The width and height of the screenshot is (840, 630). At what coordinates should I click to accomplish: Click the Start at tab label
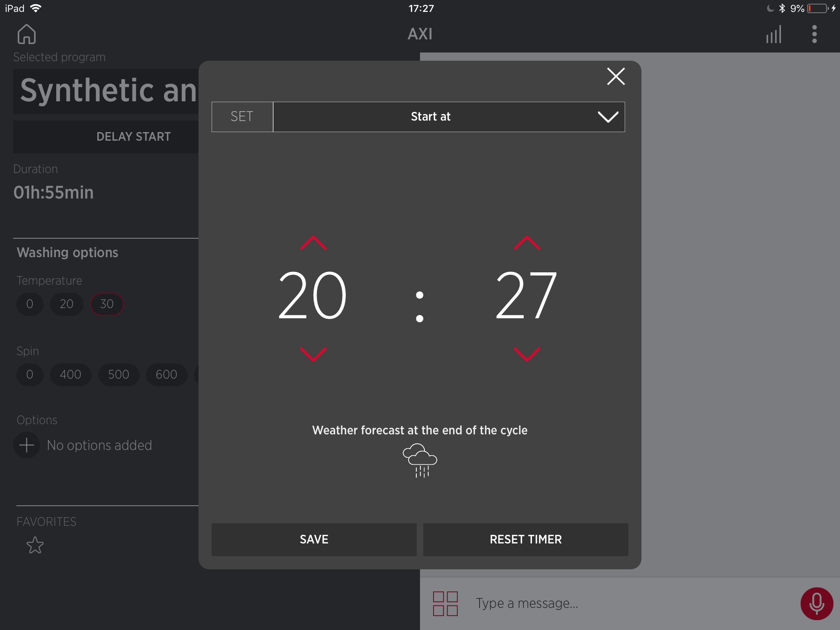click(430, 117)
